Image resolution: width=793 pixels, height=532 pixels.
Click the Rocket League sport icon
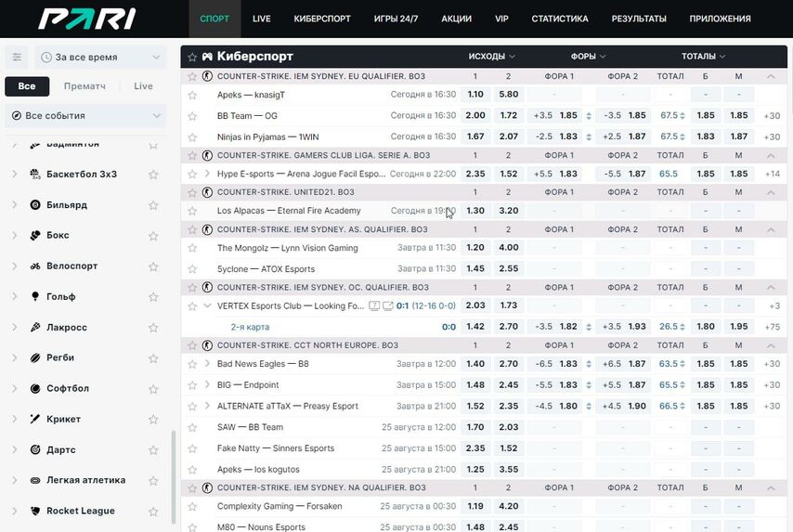pos(34,512)
